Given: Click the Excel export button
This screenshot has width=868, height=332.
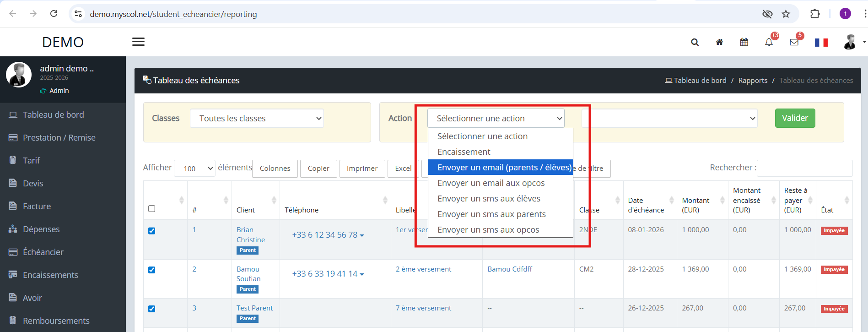Looking at the screenshot, I should pyautogui.click(x=403, y=169).
